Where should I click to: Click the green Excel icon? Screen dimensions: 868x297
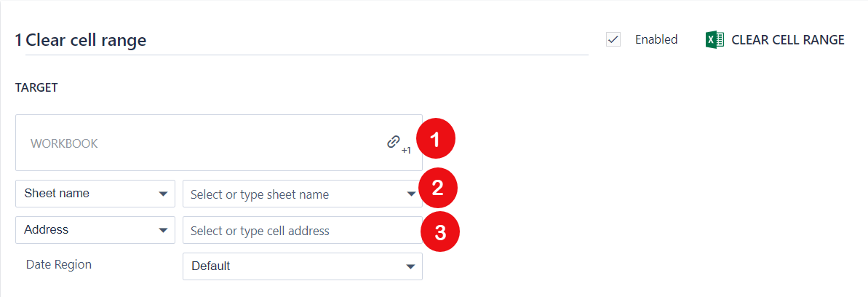pos(714,40)
